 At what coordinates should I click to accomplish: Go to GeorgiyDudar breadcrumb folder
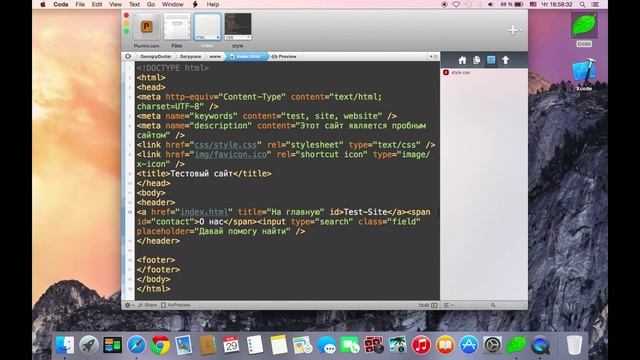coord(156,56)
